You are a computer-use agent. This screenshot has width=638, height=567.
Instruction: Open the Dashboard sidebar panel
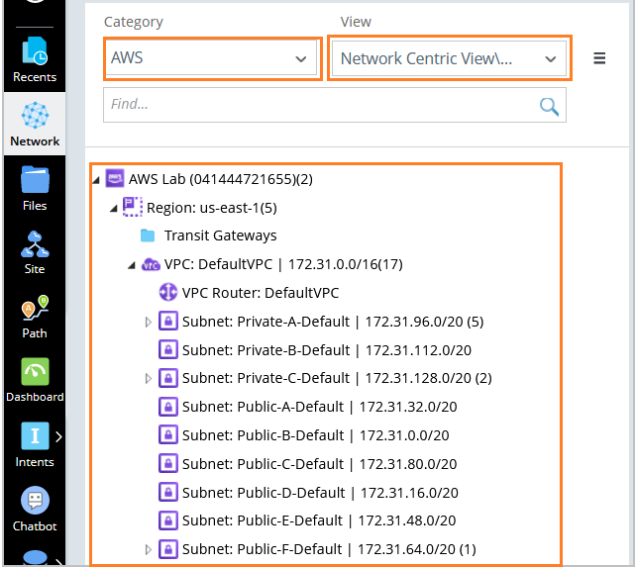click(34, 379)
